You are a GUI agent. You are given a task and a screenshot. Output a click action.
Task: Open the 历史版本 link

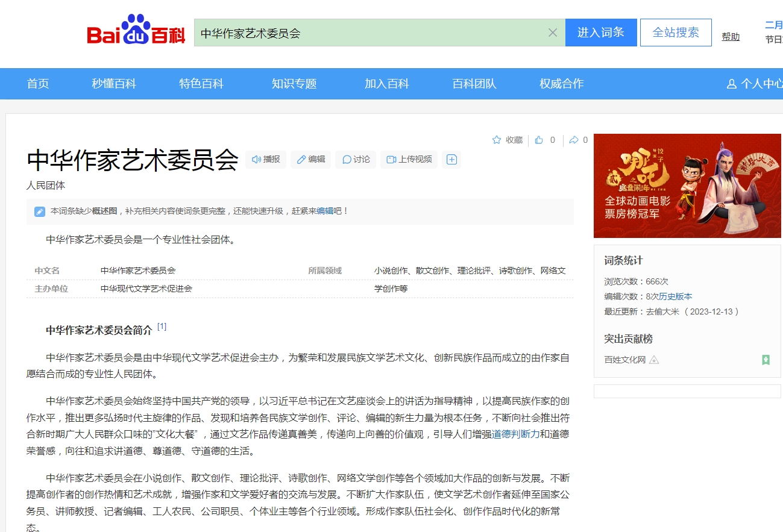pos(675,296)
